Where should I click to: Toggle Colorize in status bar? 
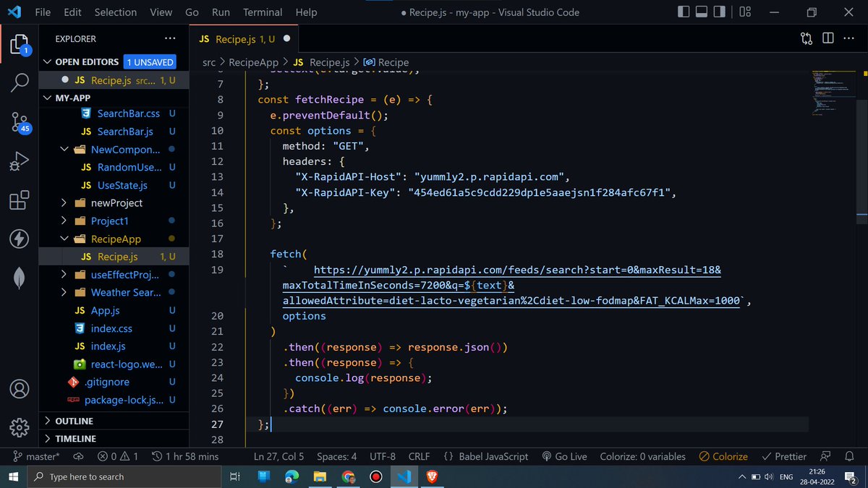(x=723, y=456)
